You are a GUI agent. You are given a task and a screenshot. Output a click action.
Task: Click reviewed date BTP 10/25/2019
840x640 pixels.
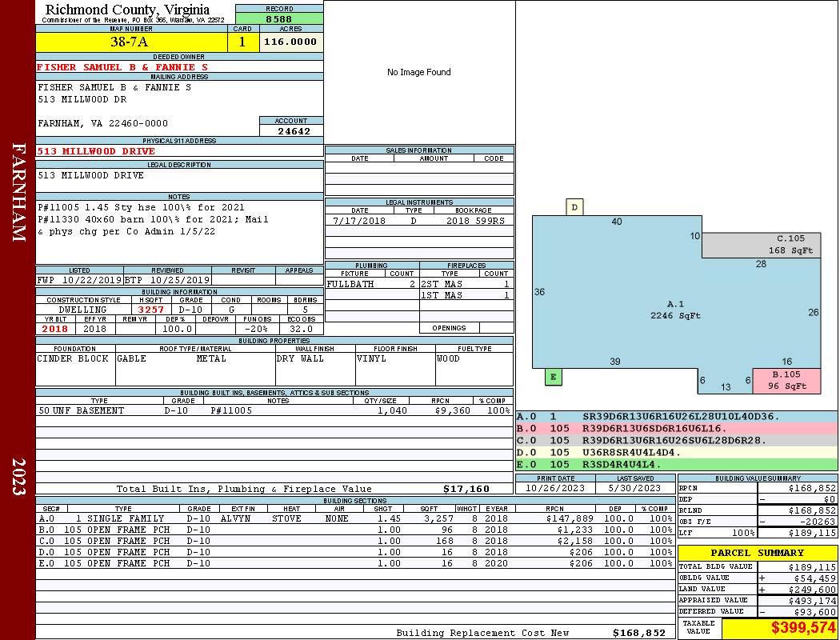click(167, 279)
